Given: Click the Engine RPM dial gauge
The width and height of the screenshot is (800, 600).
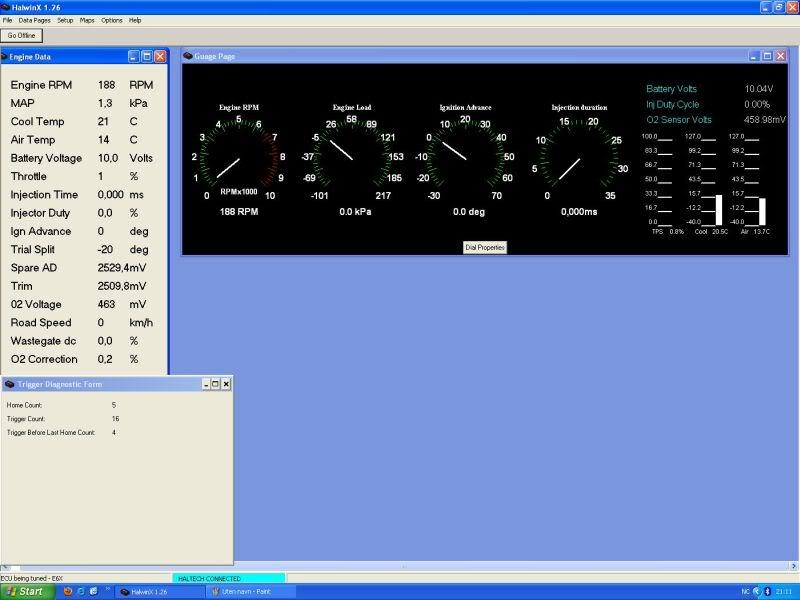Looking at the screenshot, I should [x=239, y=157].
